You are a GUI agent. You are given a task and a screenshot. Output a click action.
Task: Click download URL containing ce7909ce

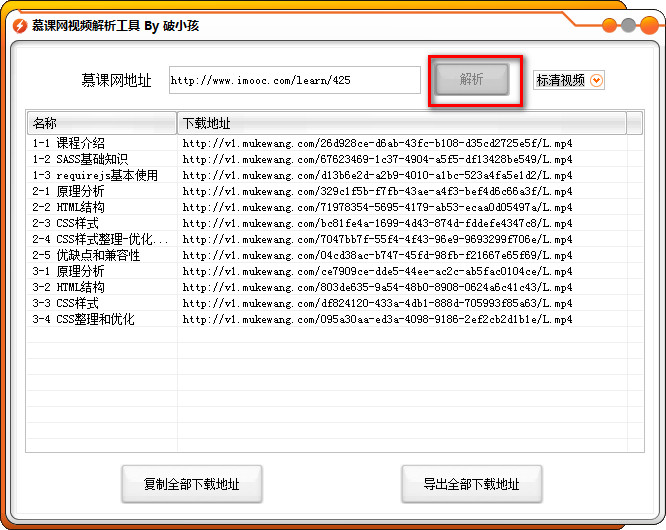click(x=377, y=271)
